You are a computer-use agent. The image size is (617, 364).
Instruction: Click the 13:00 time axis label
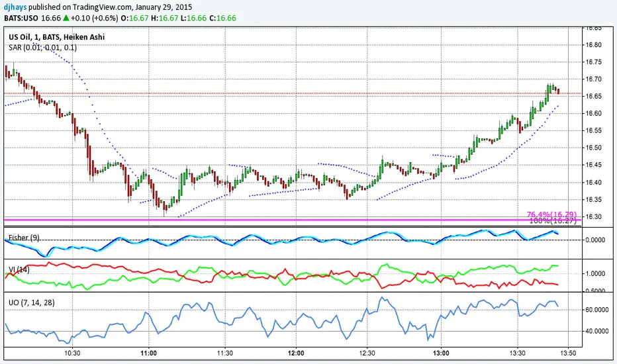point(441,353)
